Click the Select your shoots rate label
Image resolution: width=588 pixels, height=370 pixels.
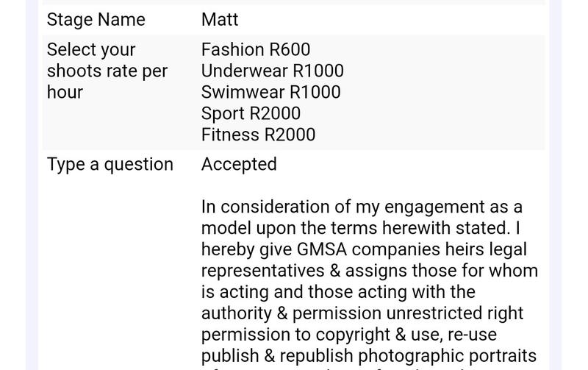(x=107, y=71)
